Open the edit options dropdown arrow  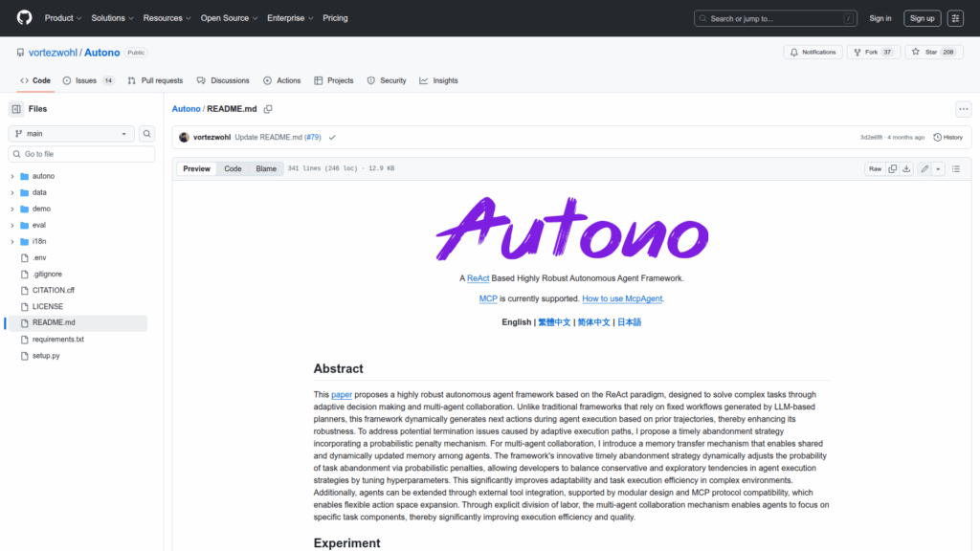point(938,168)
